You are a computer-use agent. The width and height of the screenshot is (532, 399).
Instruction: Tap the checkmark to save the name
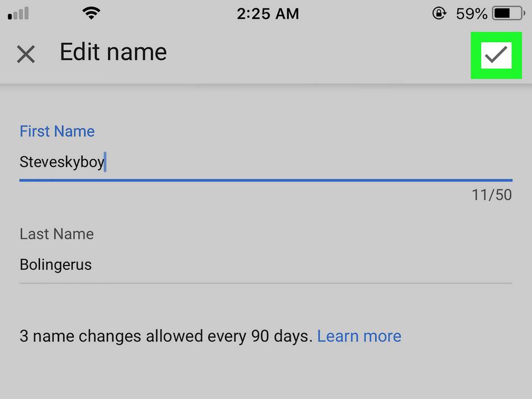tap(496, 55)
